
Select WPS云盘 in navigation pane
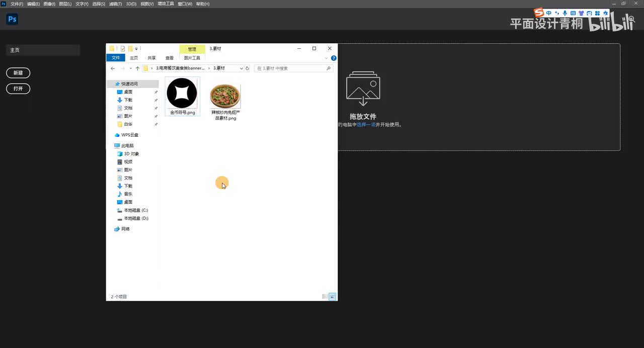130,135
